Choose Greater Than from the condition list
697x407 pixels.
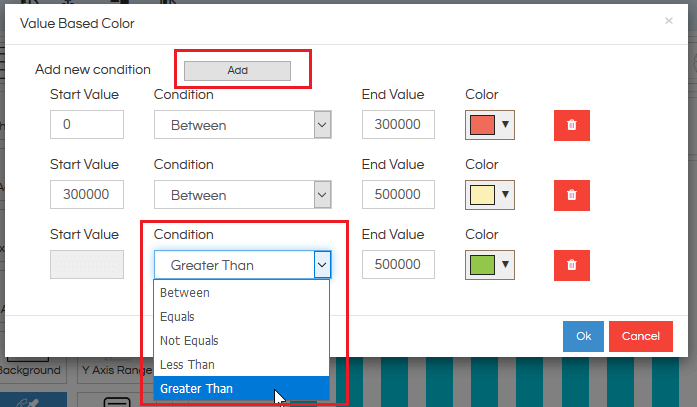(x=241, y=389)
